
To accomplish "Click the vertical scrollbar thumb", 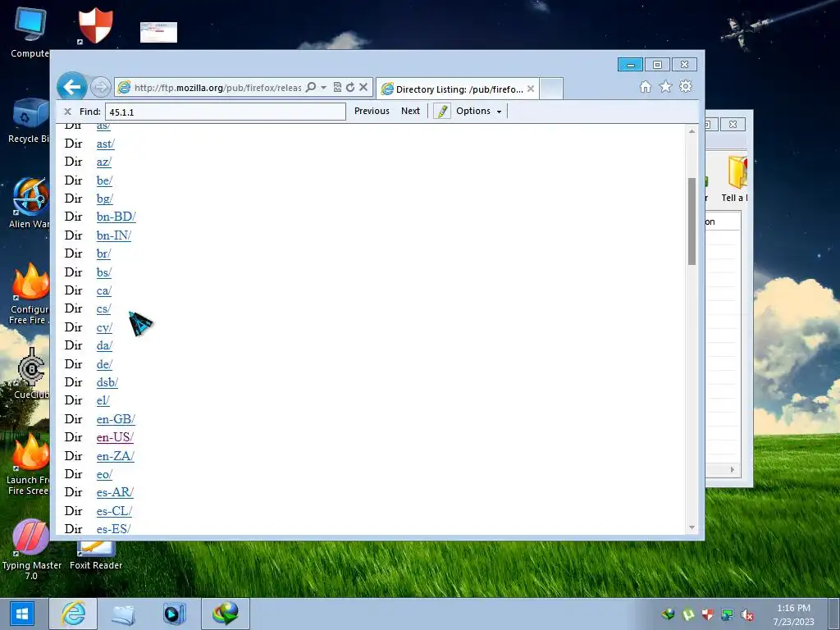I will click(692, 221).
